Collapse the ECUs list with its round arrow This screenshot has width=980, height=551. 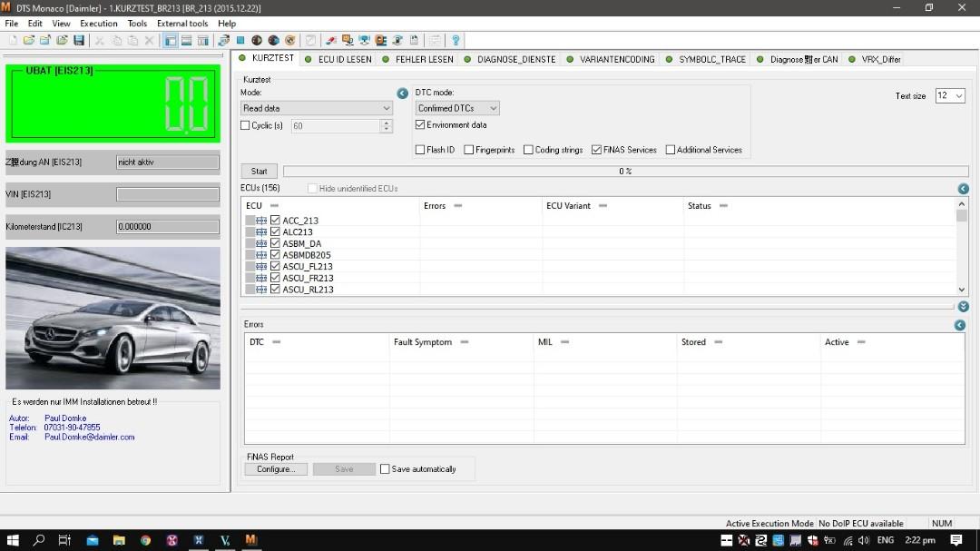pos(963,189)
